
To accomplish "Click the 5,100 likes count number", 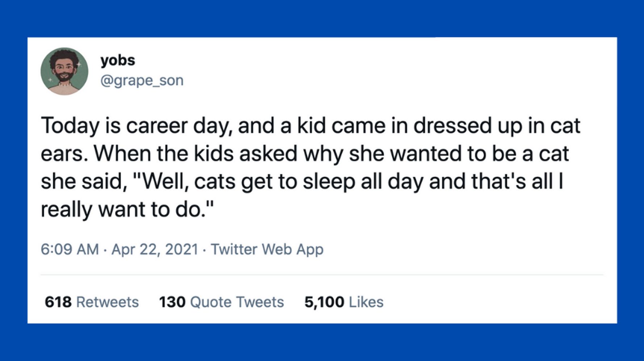I will click(x=324, y=302).
